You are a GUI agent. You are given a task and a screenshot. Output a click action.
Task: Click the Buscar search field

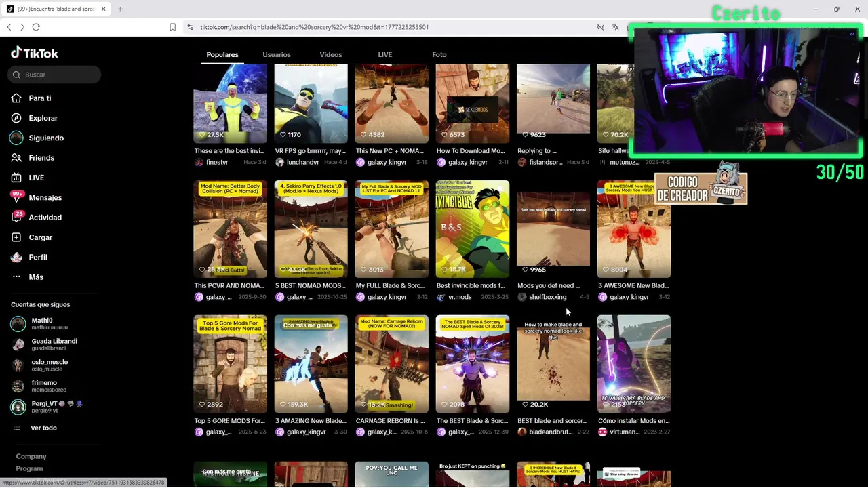(x=56, y=75)
